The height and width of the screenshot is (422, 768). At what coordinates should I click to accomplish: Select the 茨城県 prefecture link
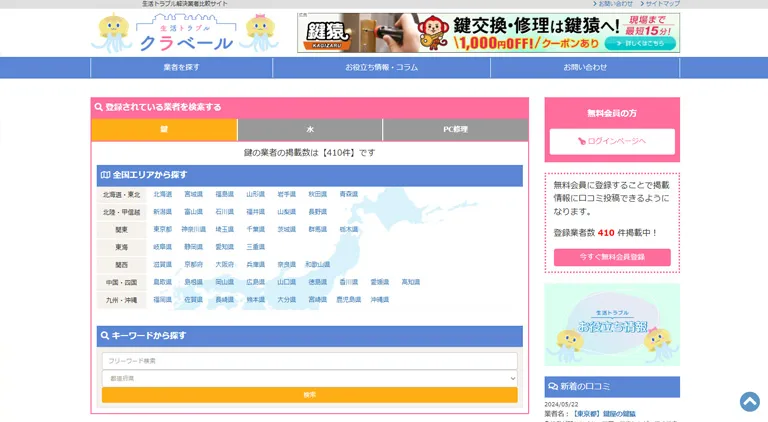[x=287, y=229]
